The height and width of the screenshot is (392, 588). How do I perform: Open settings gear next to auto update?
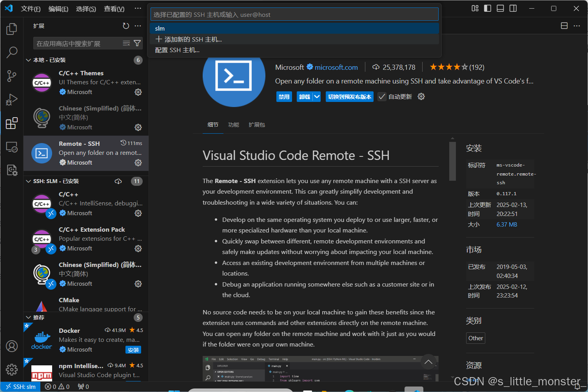[x=421, y=96]
